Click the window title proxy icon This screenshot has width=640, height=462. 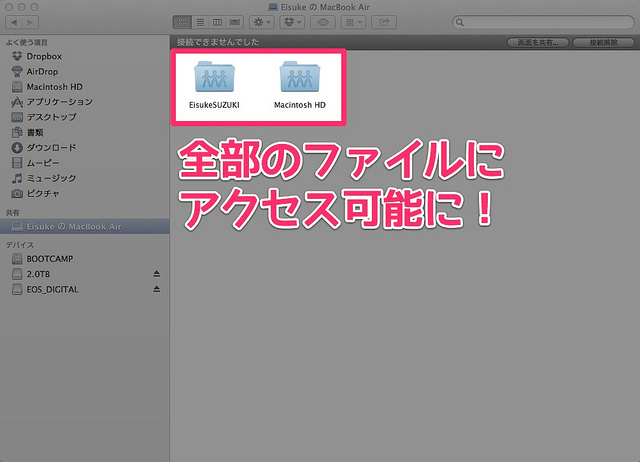coord(273,7)
